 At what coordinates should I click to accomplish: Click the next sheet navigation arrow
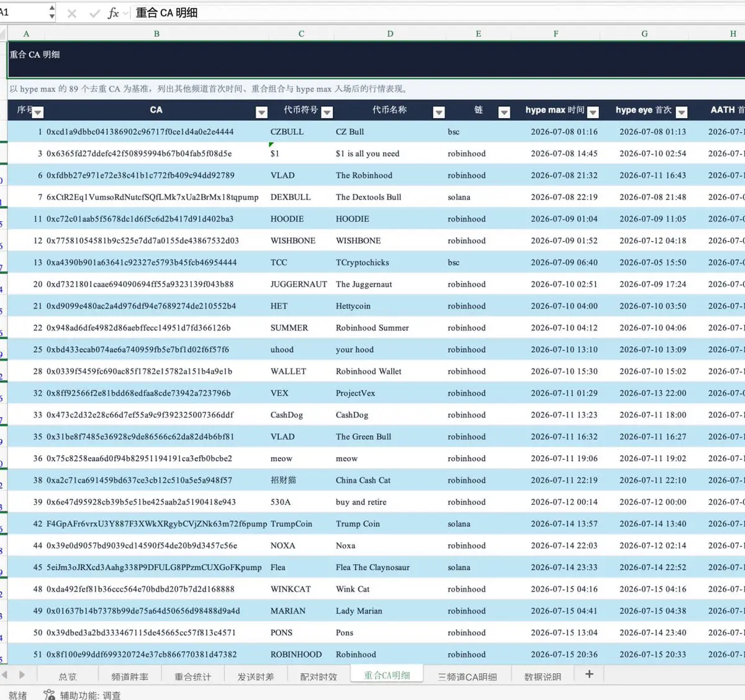click(x=22, y=675)
